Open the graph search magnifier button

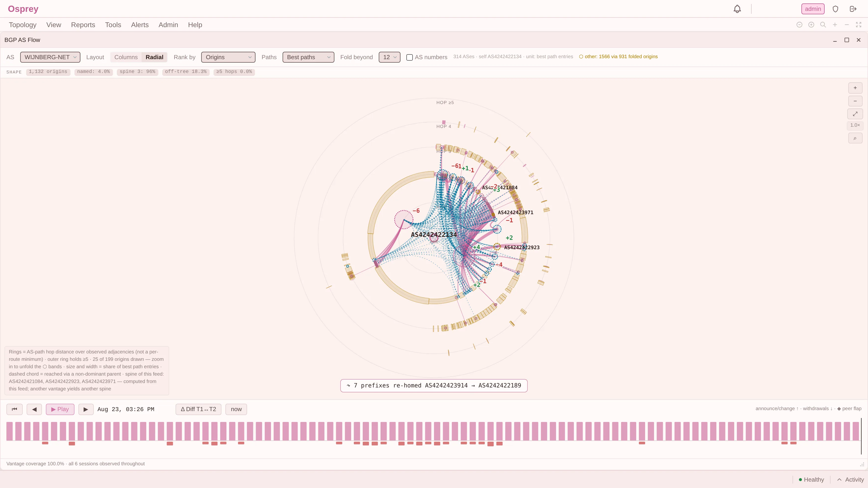click(855, 138)
